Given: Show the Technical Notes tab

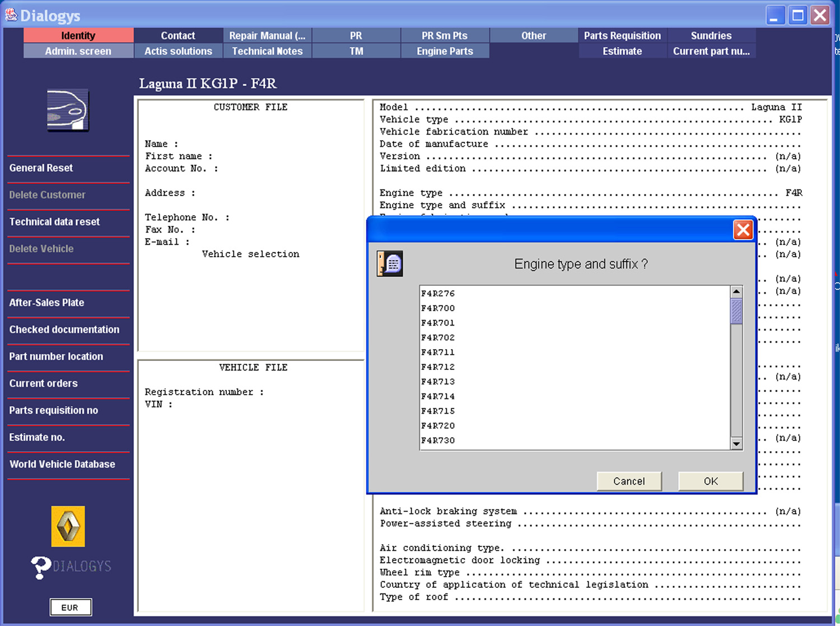Looking at the screenshot, I should coord(267,51).
